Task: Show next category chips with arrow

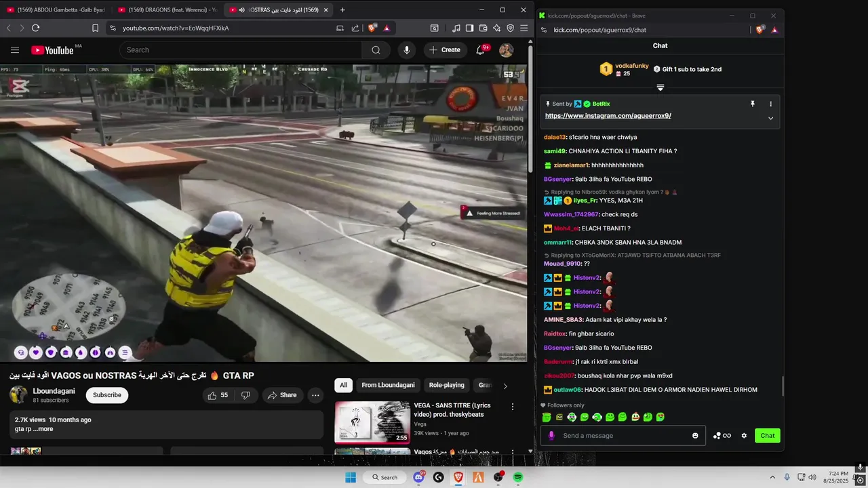Action: coord(505,386)
